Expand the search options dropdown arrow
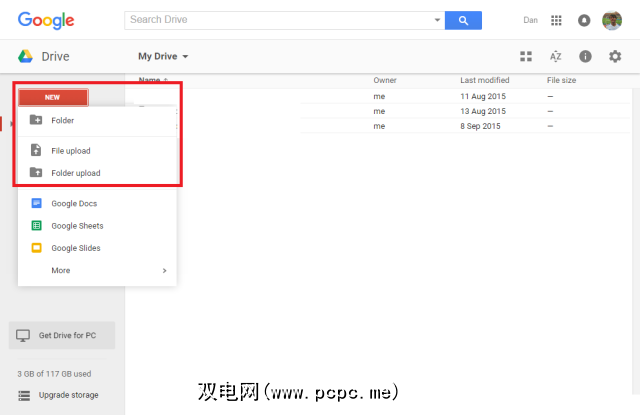This screenshot has width=640, height=415. coord(437,20)
